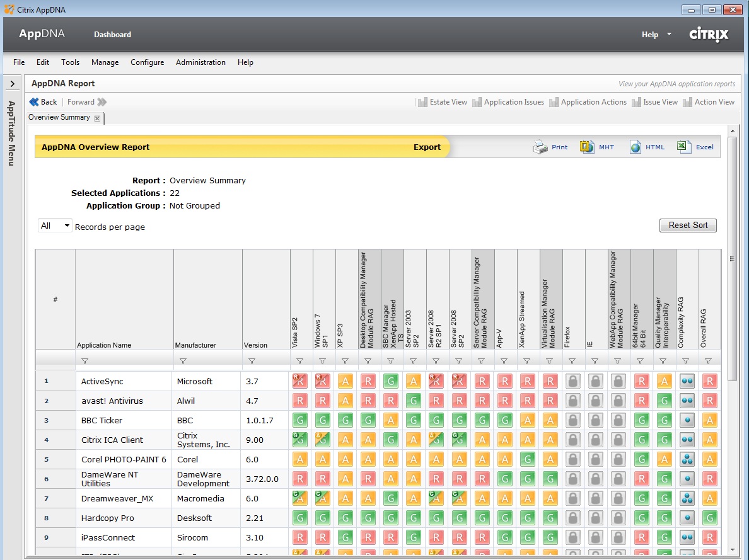Expand the AppTitude Menu sidebar
Screen dimensions: 749x560
tap(12, 83)
